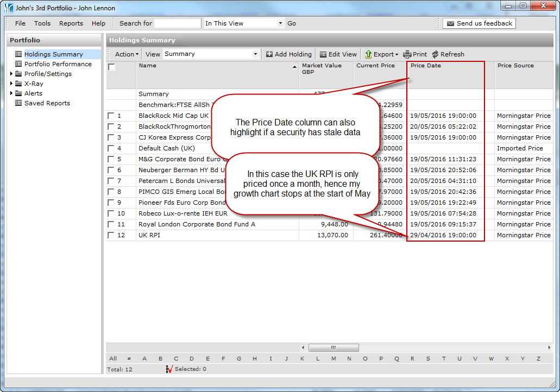
Task: Open the Tools menu
Action: tap(42, 23)
